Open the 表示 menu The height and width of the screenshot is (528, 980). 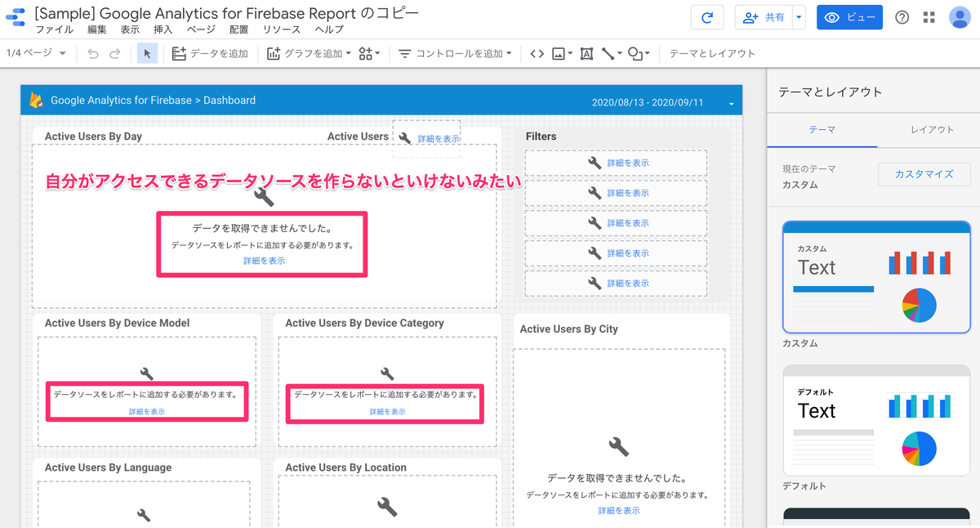[130, 29]
